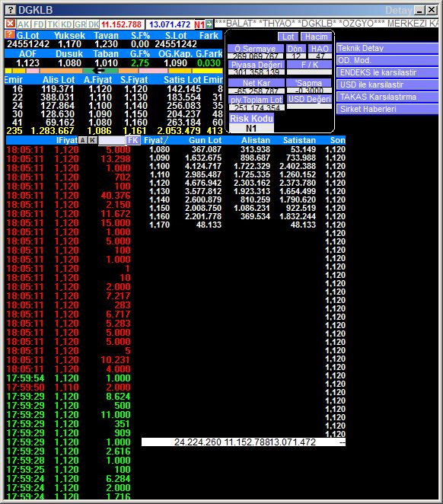Click the green arrow icon next to N1

[209, 24]
